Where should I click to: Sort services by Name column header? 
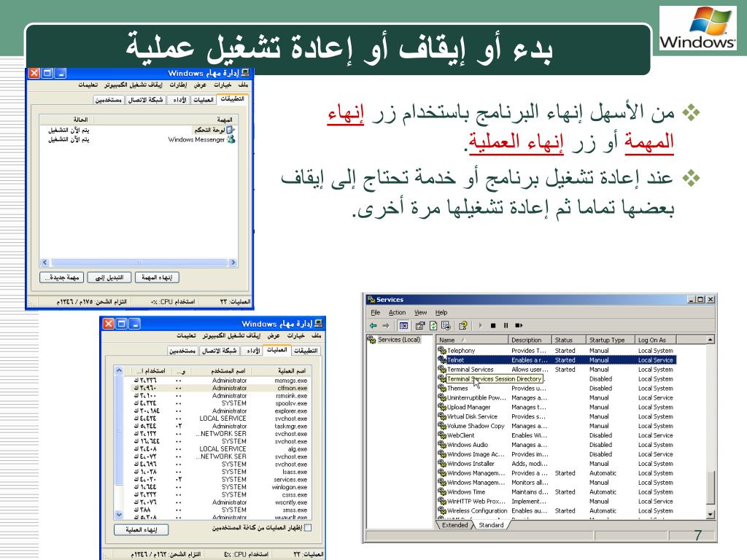coord(472,340)
